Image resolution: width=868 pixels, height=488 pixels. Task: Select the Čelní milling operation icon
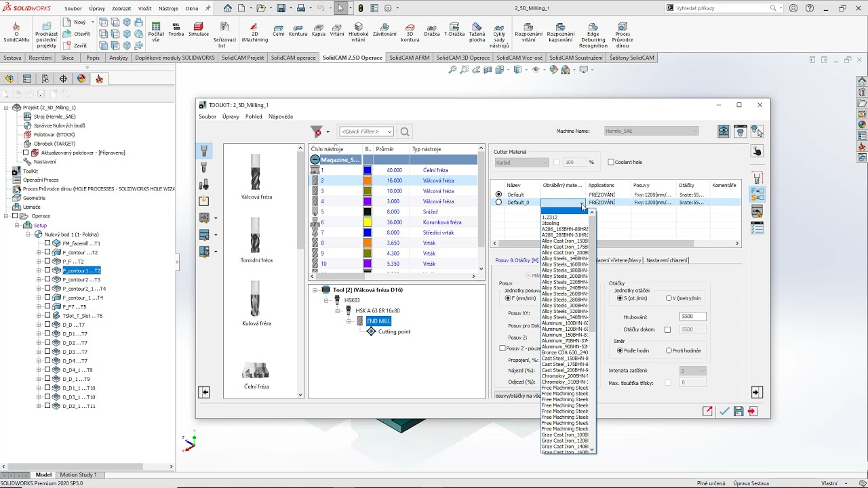coord(279,29)
